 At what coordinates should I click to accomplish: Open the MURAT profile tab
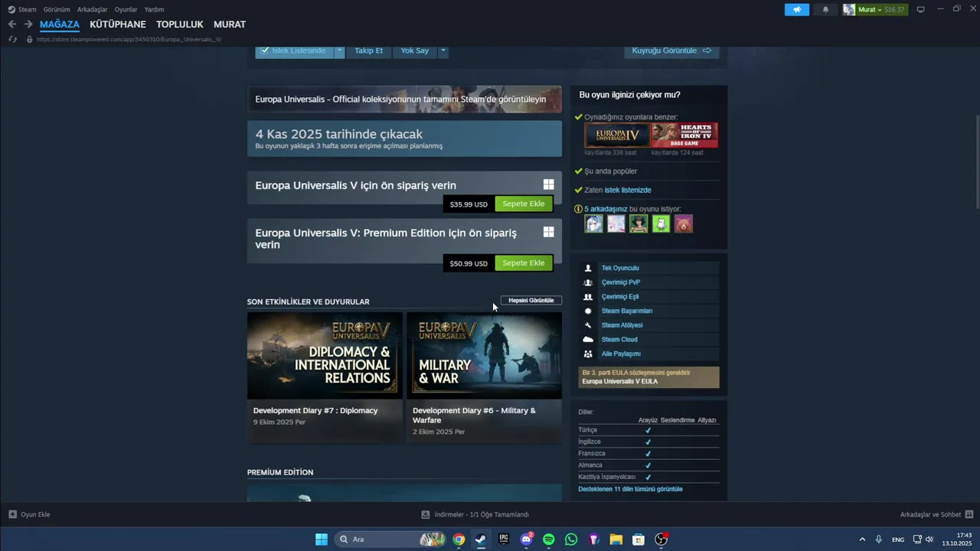(x=230, y=24)
